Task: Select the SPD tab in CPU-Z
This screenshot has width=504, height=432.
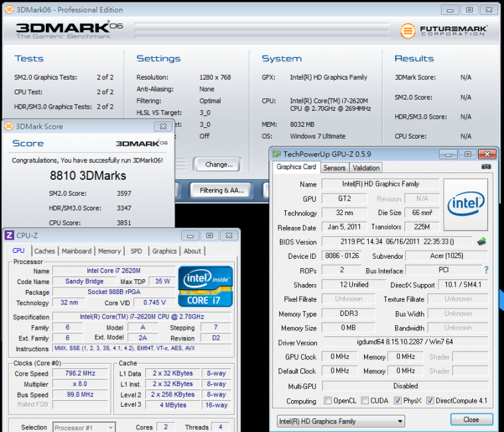Action: tap(136, 251)
